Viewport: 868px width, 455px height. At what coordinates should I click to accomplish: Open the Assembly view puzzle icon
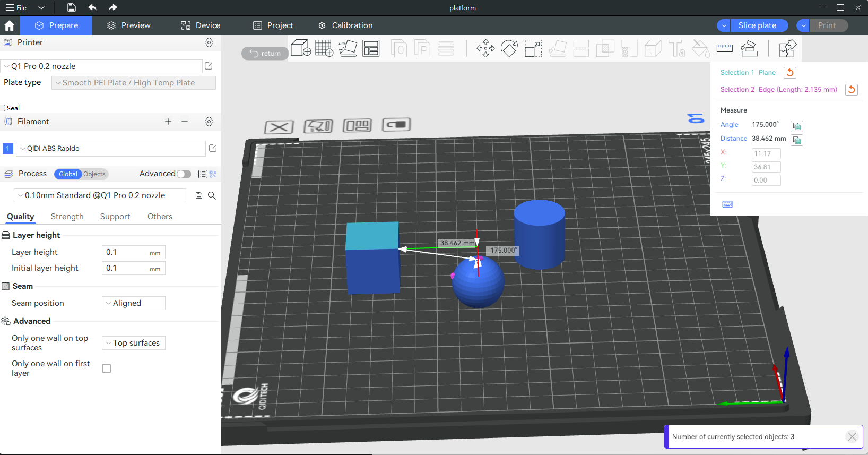click(x=787, y=49)
